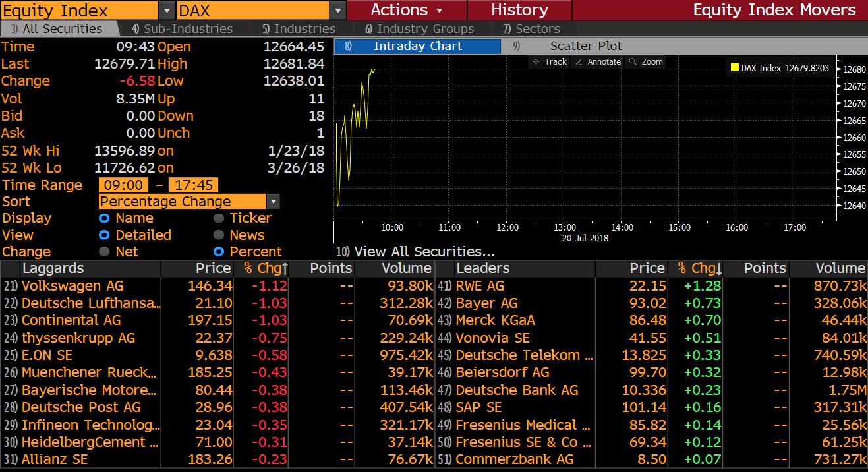868x472 pixels.
Task: Sort laggards by % Chg arrow
Action: pos(285,268)
